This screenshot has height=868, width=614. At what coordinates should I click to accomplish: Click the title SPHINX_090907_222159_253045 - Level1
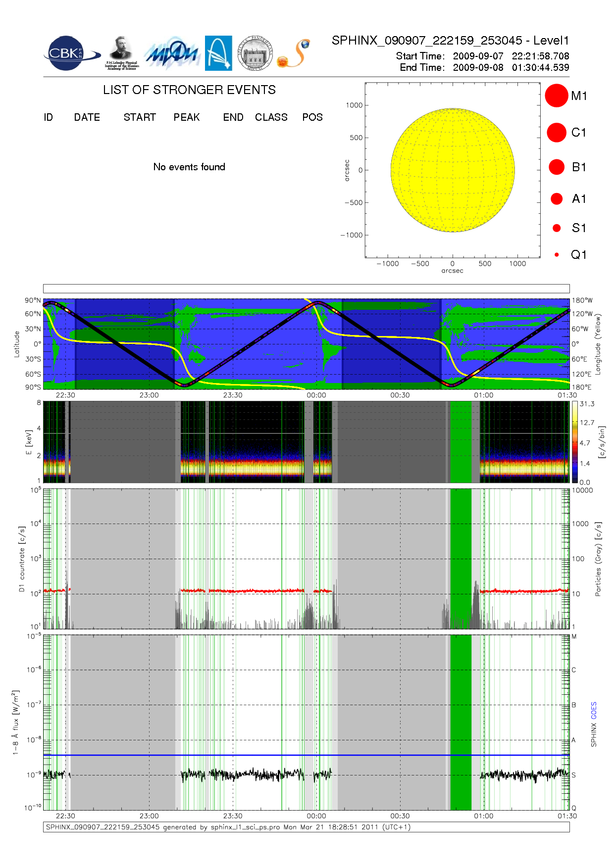click(x=451, y=41)
